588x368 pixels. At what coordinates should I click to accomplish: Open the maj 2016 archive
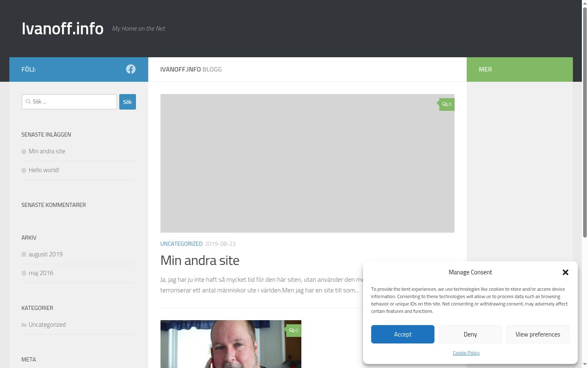[41, 273]
